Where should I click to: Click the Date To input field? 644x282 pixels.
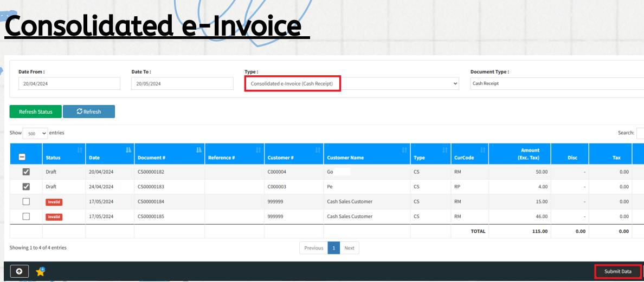point(182,83)
